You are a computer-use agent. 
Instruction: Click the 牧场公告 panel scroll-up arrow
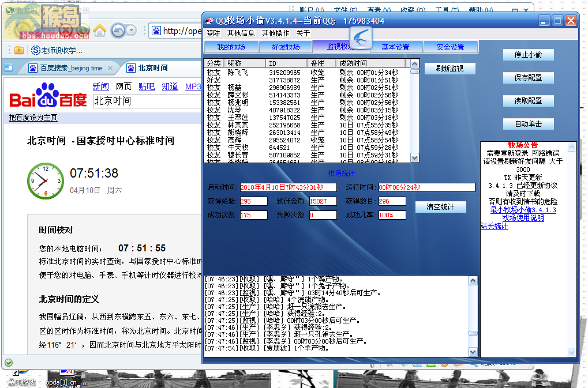(x=571, y=147)
